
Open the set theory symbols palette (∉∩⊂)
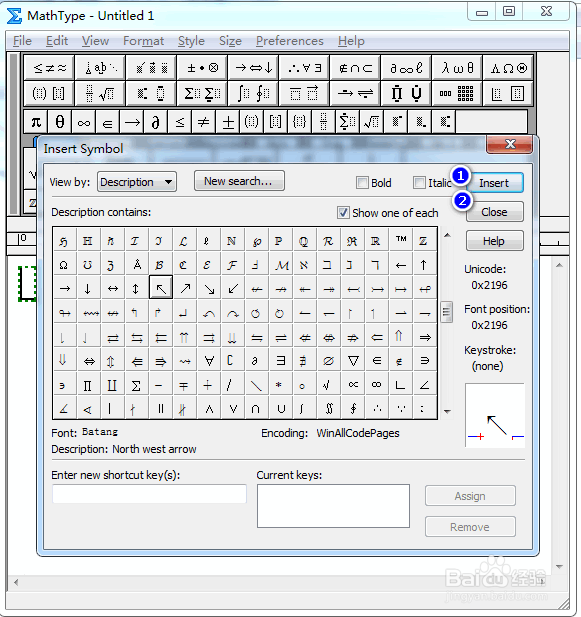point(355,68)
